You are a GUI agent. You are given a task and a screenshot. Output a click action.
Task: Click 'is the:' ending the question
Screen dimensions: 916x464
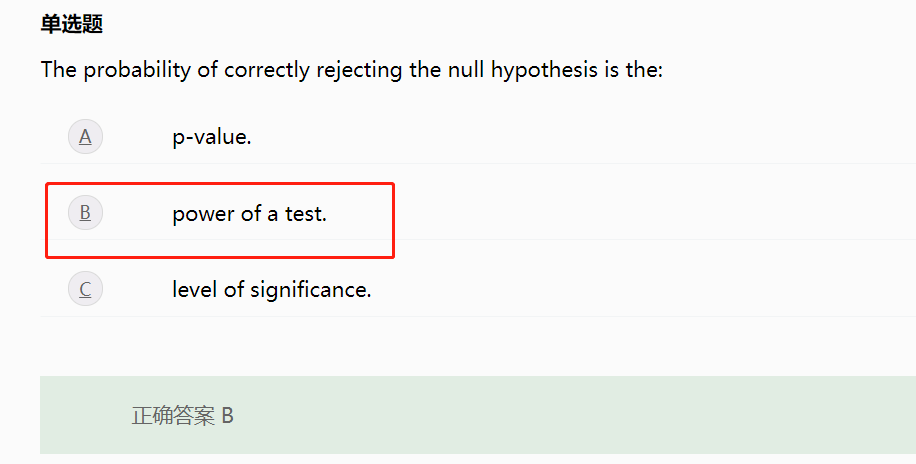click(x=635, y=71)
